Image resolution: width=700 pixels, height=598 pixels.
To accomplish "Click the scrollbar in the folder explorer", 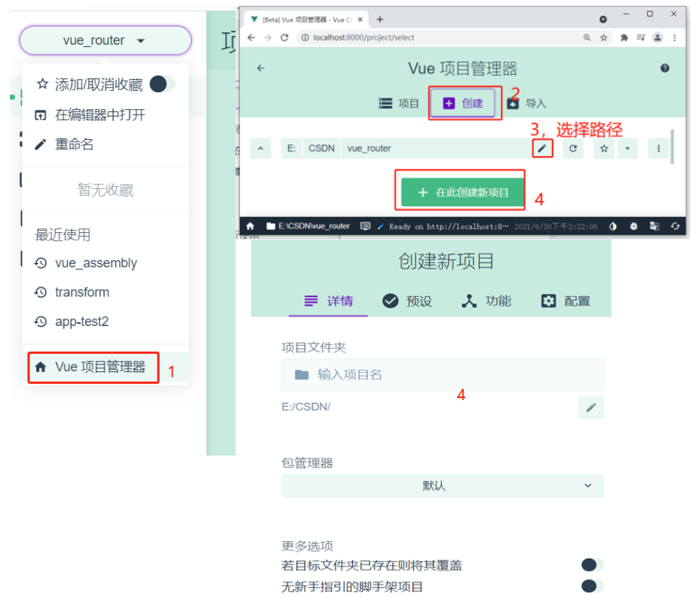I will (x=672, y=147).
